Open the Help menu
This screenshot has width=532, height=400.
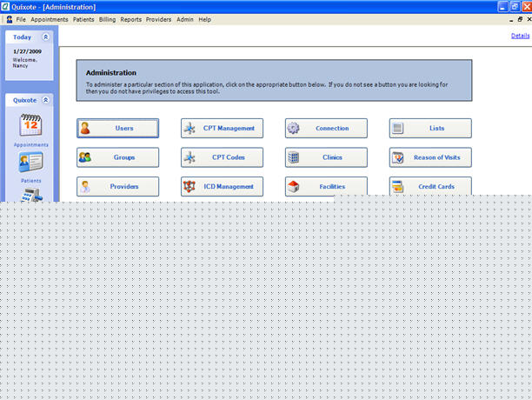click(x=205, y=20)
